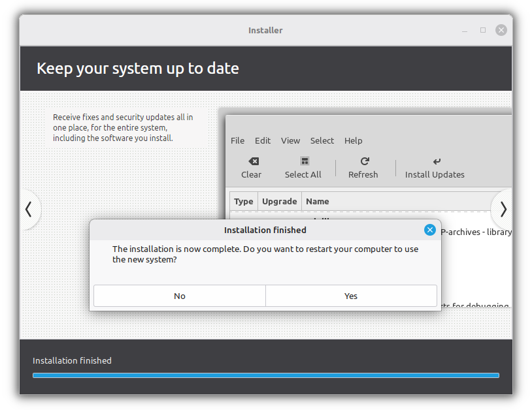
Task: Sort updates by the Type column header
Action: click(244, 201)
